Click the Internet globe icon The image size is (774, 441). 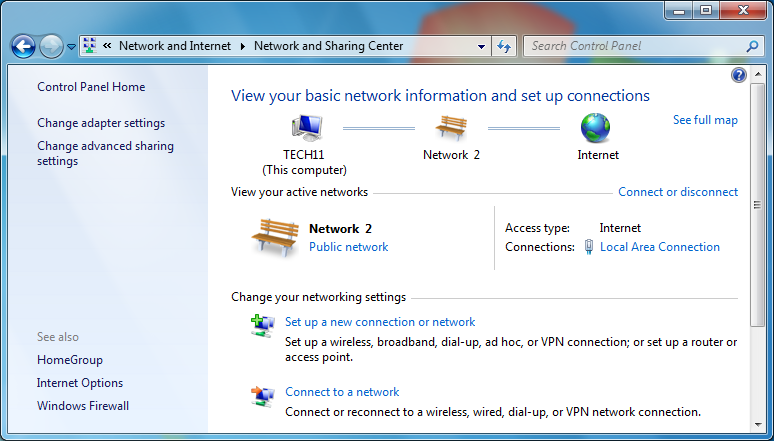[x=596, y=127]
